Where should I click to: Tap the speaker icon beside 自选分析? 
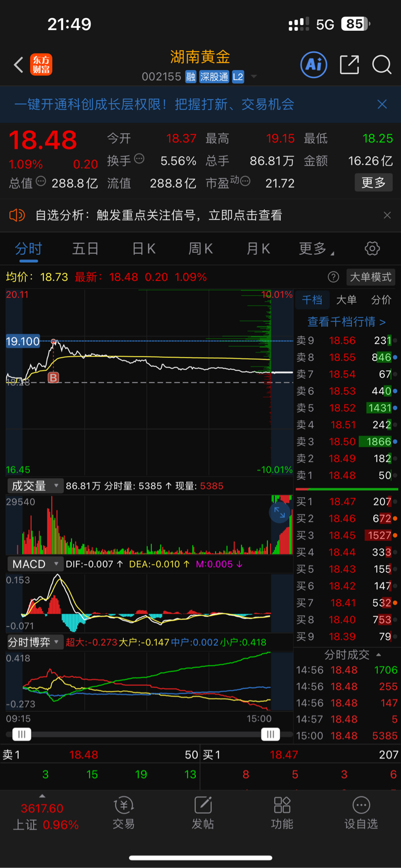[17, 215]
